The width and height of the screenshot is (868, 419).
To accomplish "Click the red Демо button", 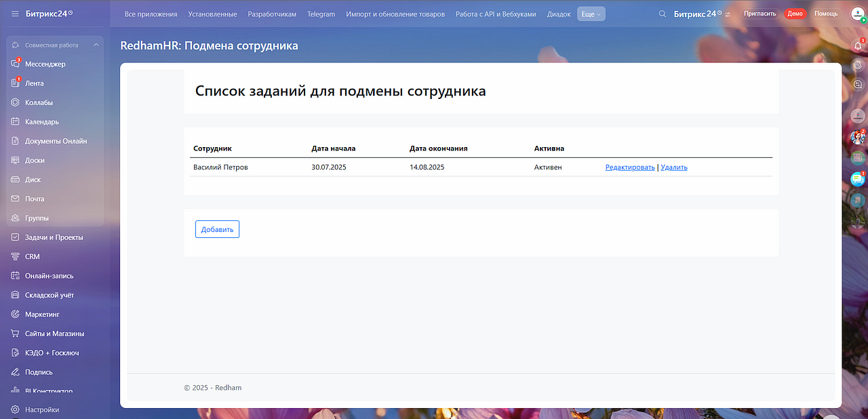I will click(795, 14).
